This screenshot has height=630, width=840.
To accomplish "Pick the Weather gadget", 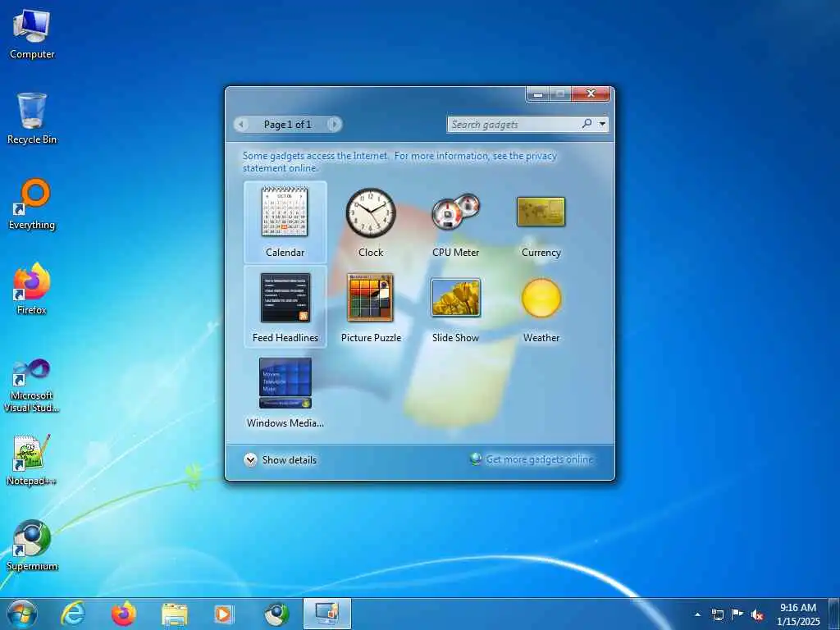I will click(541, 307).
